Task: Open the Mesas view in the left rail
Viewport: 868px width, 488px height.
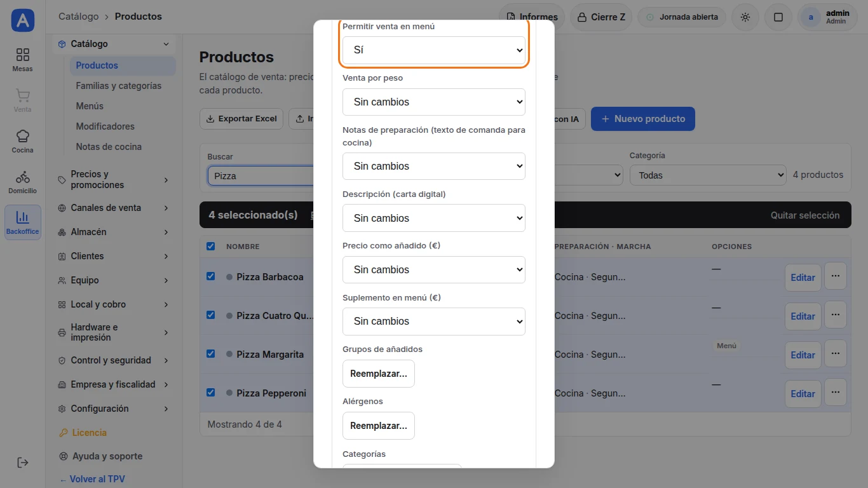Action: click(x=22, y=60)
